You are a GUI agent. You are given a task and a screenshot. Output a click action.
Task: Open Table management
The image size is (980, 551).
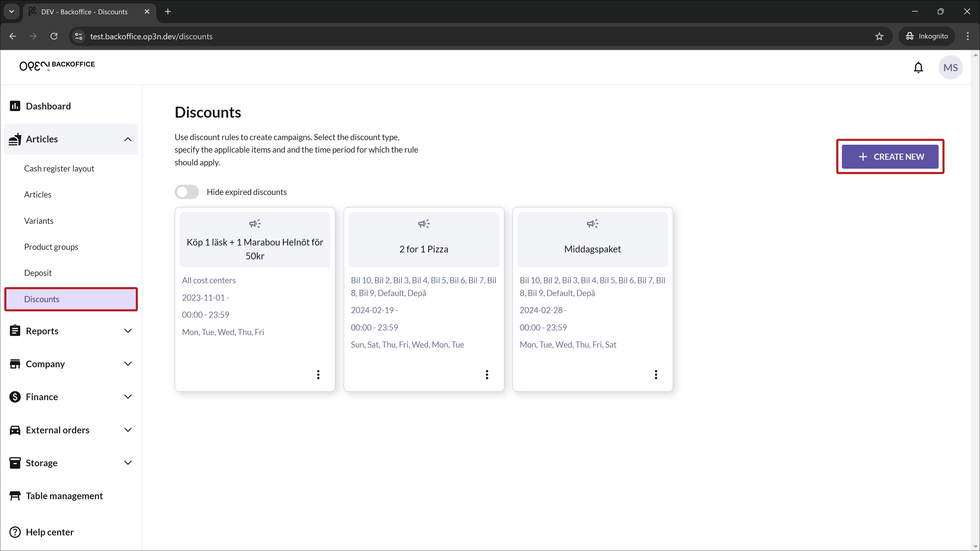pyautogui.click(x=64, y=496)
